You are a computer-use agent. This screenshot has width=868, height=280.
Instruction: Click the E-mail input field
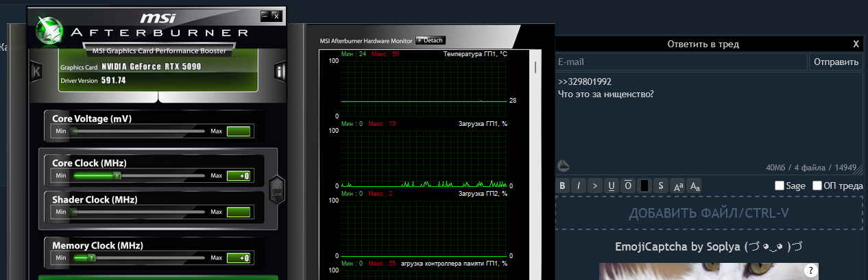coord(682,62)
